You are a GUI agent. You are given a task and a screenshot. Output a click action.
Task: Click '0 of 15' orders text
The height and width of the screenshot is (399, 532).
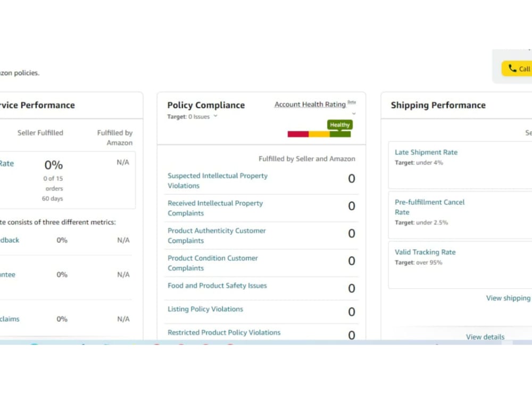[x=53, y=178]
